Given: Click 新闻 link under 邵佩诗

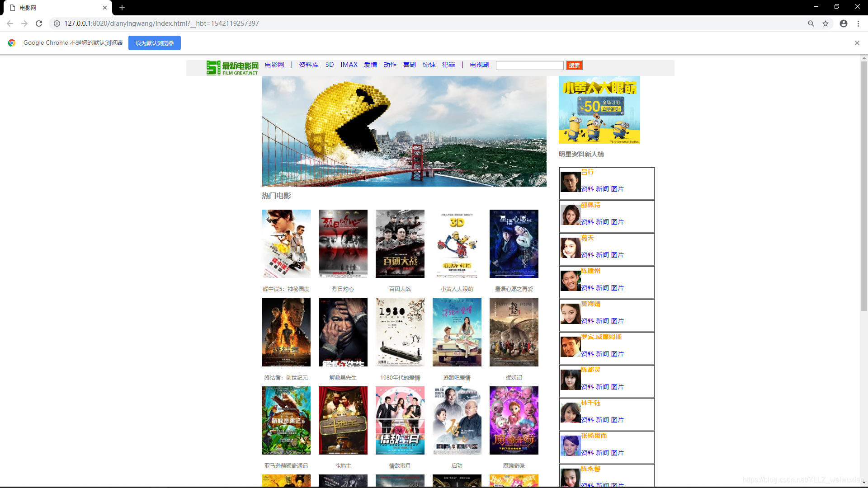Looking at the screenshot, I should coord(602,222).
